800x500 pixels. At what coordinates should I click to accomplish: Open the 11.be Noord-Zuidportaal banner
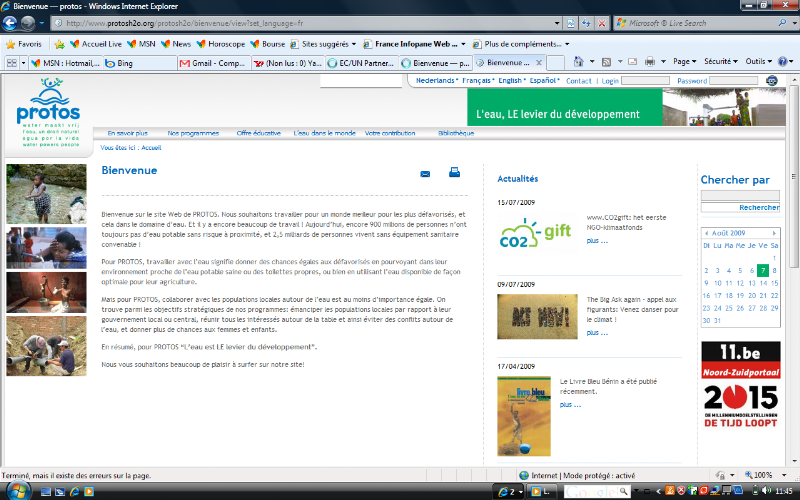coord(740,360)
